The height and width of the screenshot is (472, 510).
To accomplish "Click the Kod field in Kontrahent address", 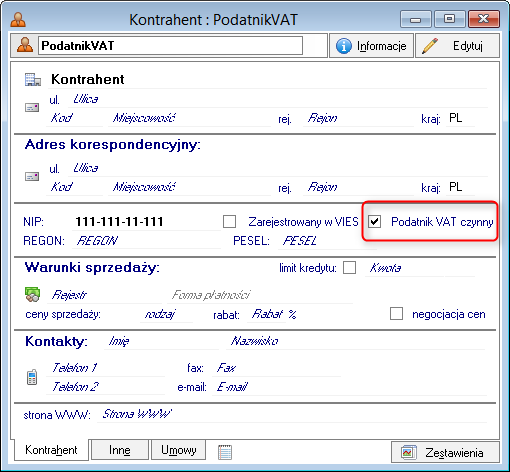I will pyautogui.click(x=75, y=118).
